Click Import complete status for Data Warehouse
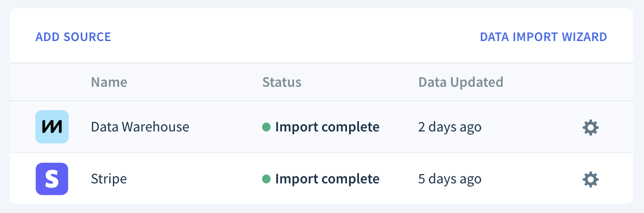 tap(327, 127)
